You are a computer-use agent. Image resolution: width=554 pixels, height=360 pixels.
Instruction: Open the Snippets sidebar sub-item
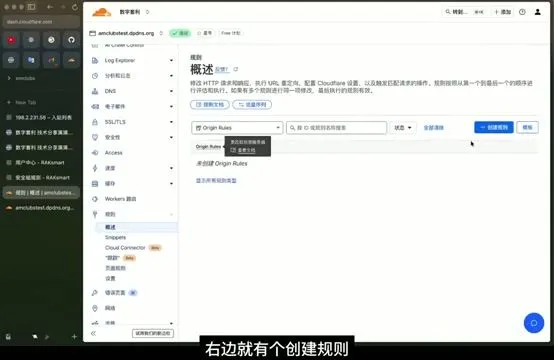point(115,237)
